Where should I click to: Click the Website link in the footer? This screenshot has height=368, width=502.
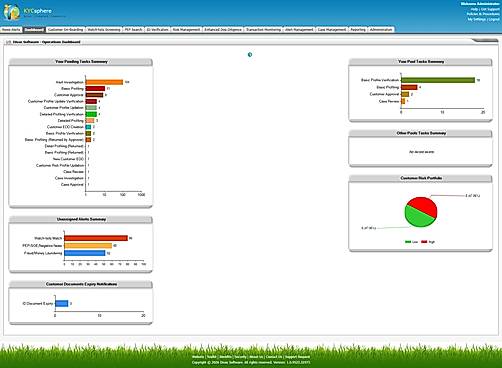point(198,357)
